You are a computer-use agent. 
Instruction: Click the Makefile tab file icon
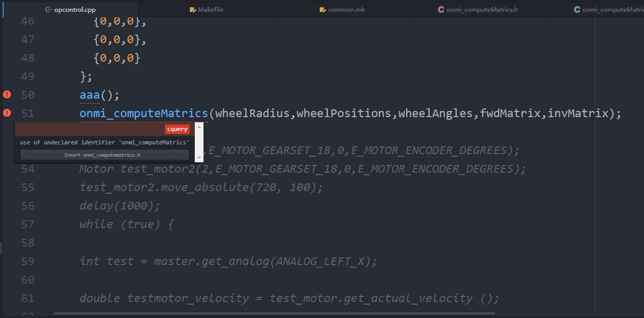point(193,9)
